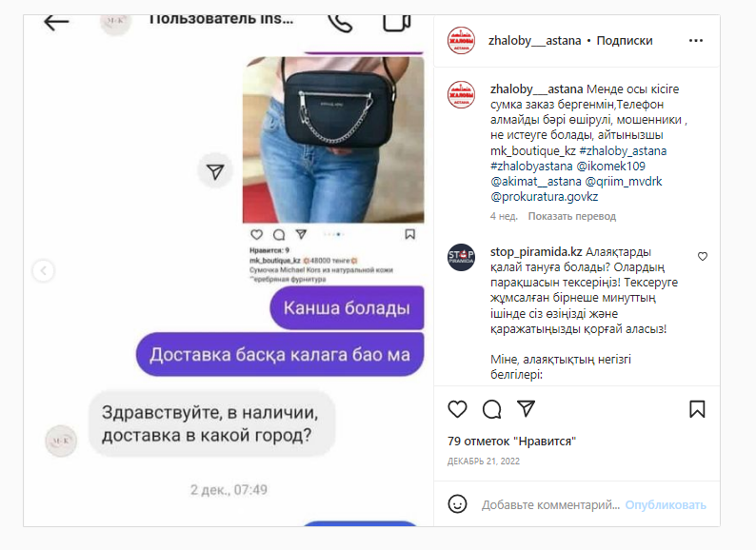Click the stop_piramida.kz avatar picture
Screen dimensions: 756x550
pos(461,258)
